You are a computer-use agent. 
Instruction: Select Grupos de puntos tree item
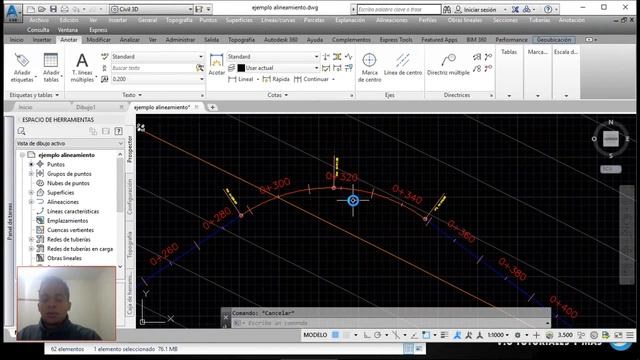pyautogui.click(x=69, y=174)
